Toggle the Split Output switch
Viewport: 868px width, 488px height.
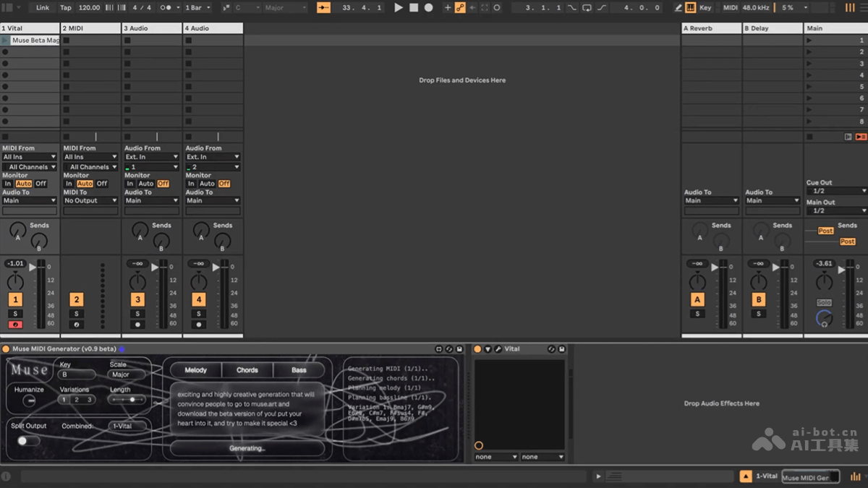28,440
